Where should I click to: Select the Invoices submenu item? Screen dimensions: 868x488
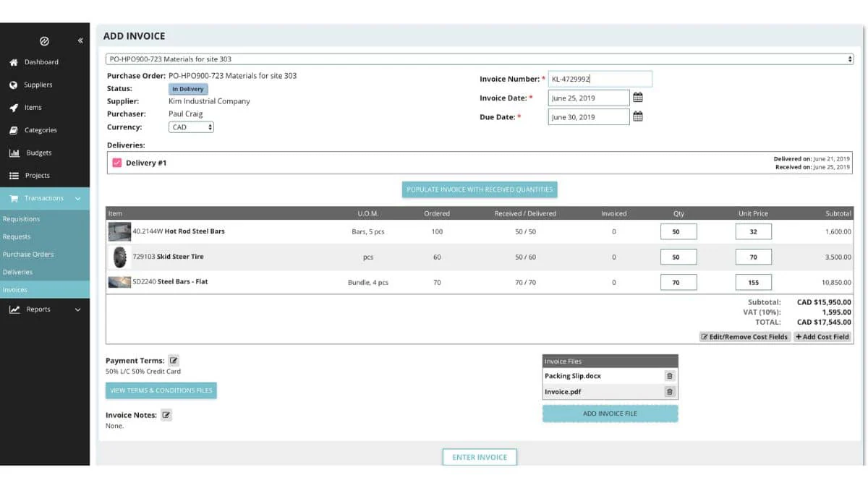45,290
